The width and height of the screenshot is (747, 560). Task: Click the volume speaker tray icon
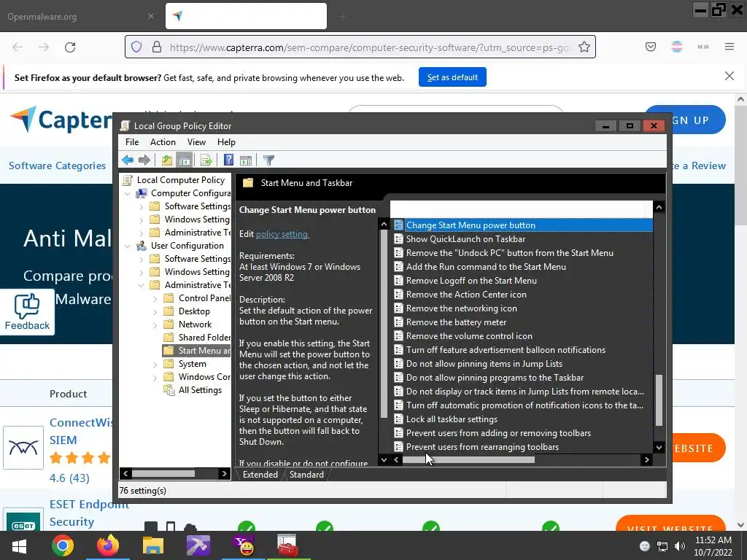pyautogui.click(x=680, y=545)
